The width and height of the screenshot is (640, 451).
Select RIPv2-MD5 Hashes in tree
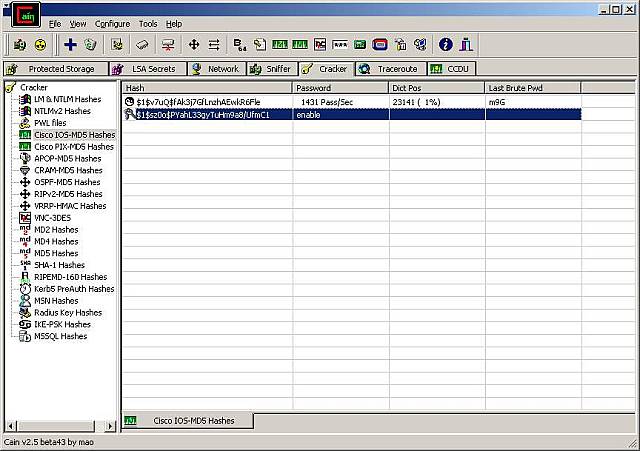pos(68,194)
